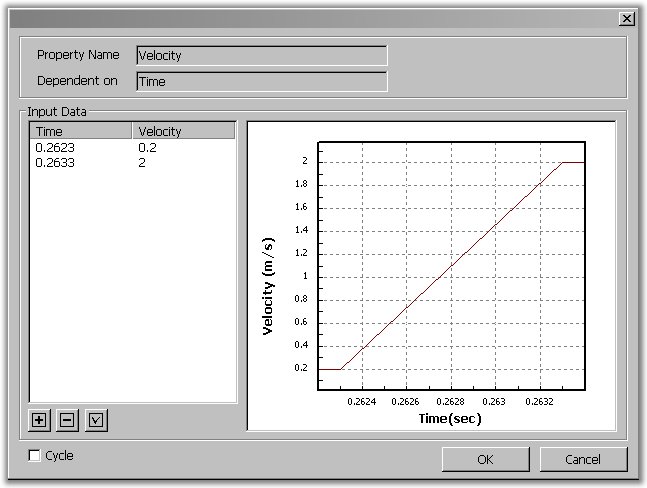
Task: Click the 1.4 y-axis tick label
Action: [301, 230]
